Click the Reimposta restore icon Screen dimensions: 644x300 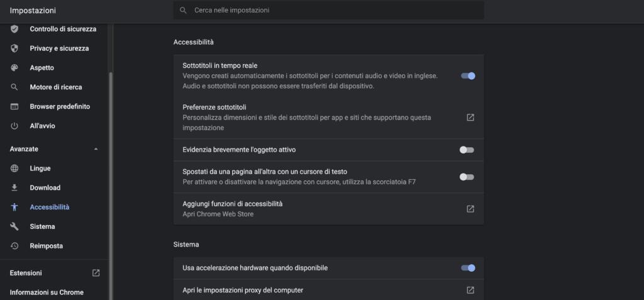coord(14,246)
